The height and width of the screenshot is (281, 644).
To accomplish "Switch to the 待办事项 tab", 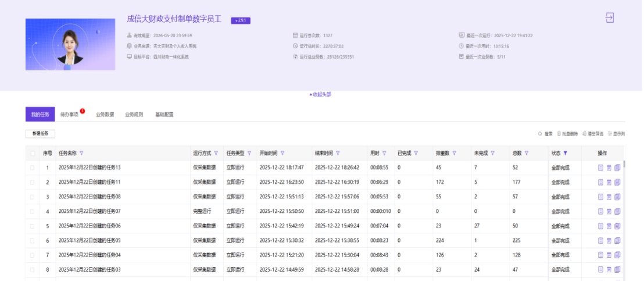I will (69, 115).
